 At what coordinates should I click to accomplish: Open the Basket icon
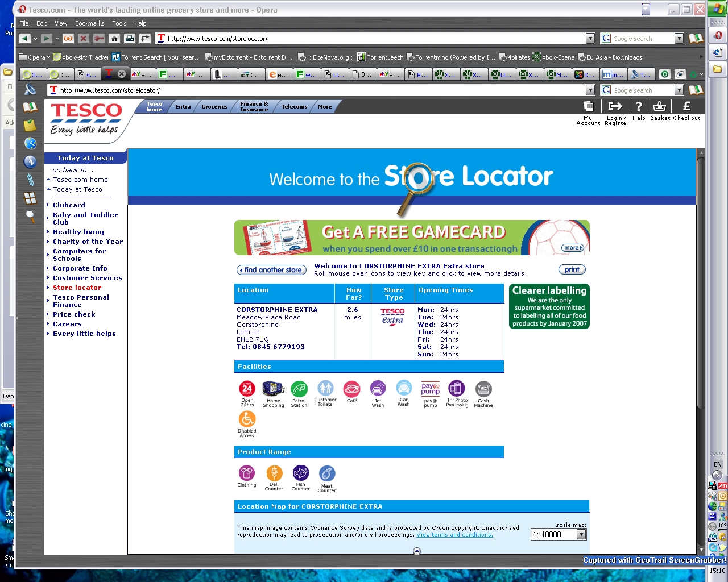(660, 106)
